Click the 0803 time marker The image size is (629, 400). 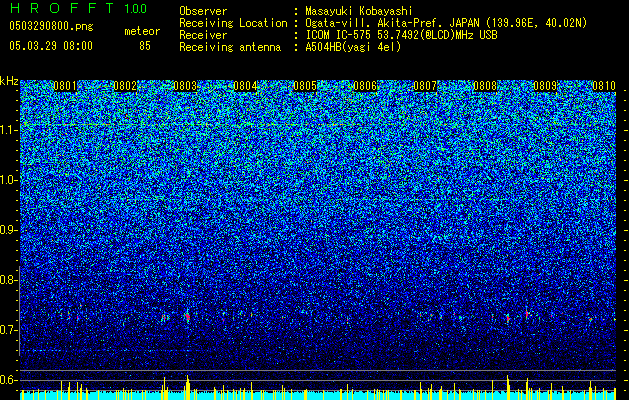[x=185, y=86]
